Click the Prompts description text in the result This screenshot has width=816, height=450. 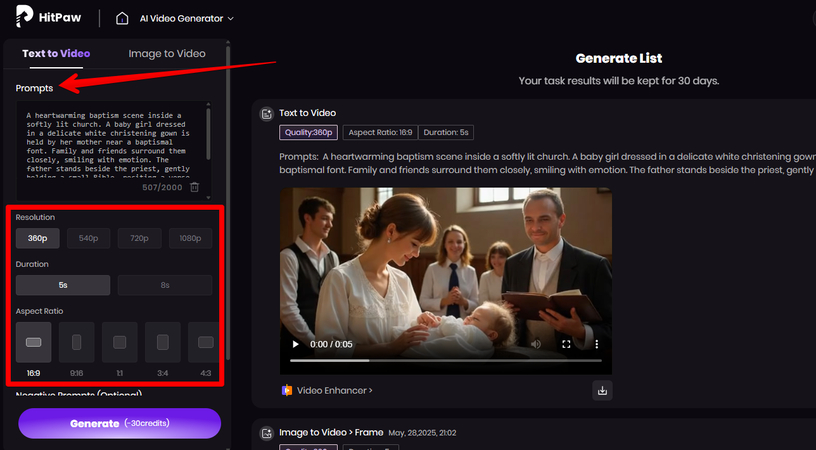(547, 163)
